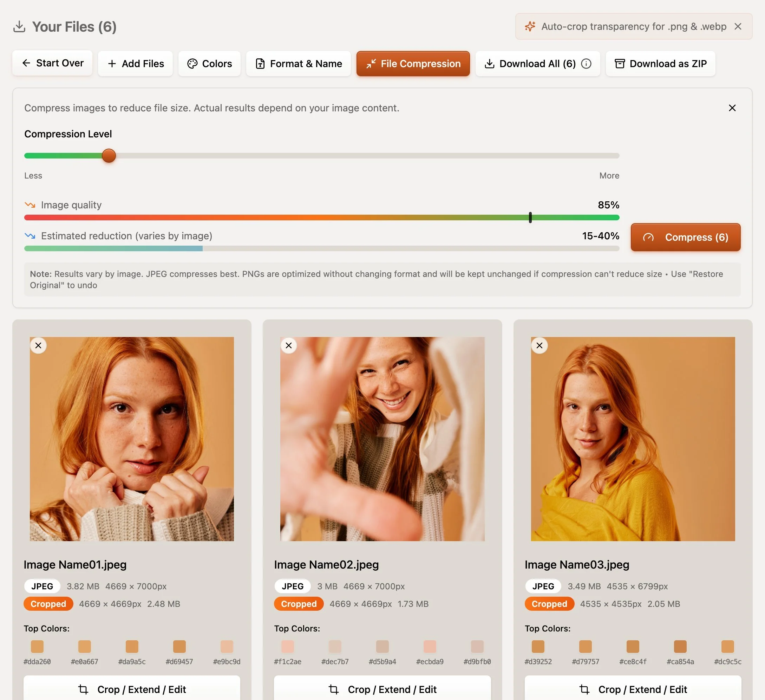Click the download icon next to Your Files
The width and height of the screenshot is (765, 700).
pyautogui.click(x=19, y=27)
